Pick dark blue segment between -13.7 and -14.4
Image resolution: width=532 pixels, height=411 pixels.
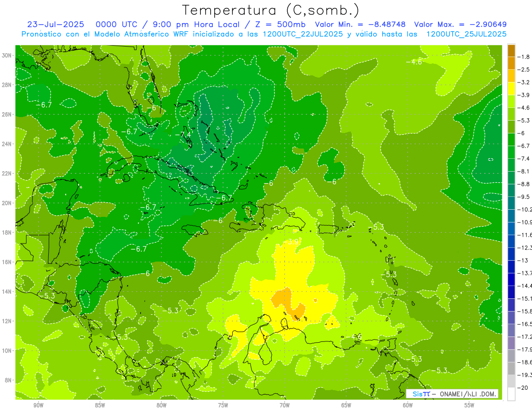[511, 279]
